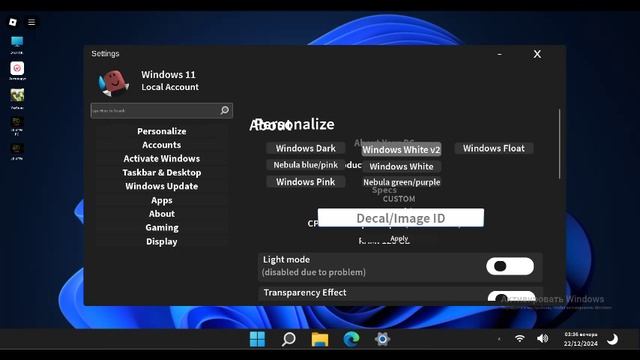Select the Nebula blue/pink theme
This screenshot has height=360, width=640.
306,165
